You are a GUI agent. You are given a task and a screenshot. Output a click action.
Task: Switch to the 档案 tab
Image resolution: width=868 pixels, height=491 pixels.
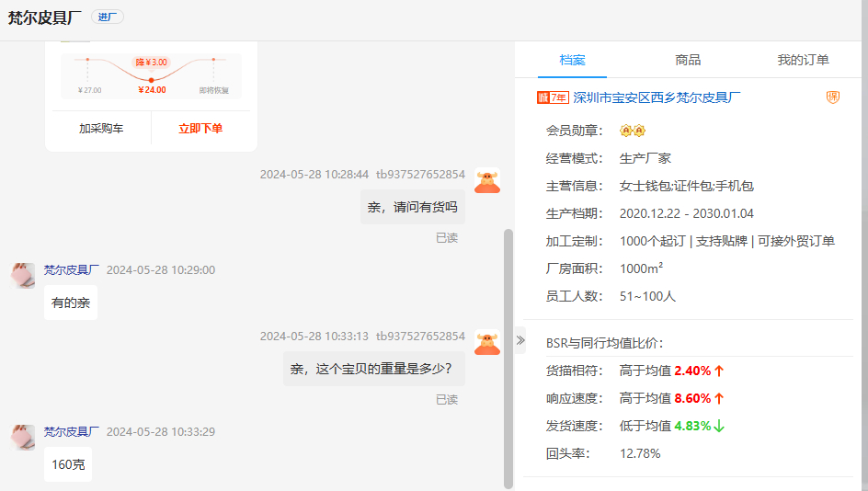572,60
